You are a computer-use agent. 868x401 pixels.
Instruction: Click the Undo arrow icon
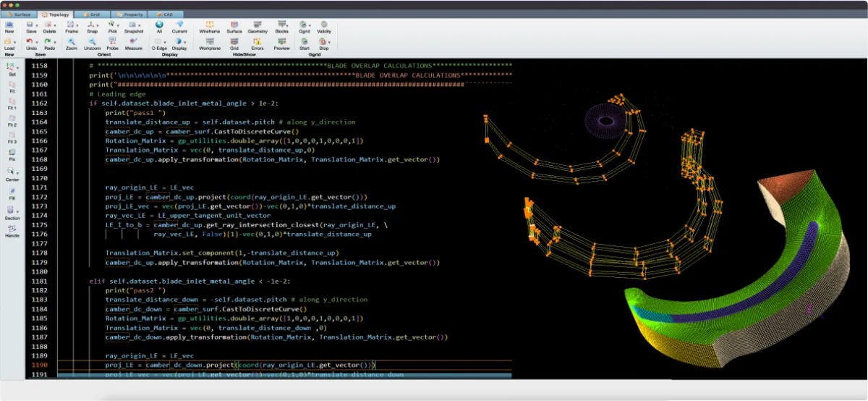click(x=30, y=41)
